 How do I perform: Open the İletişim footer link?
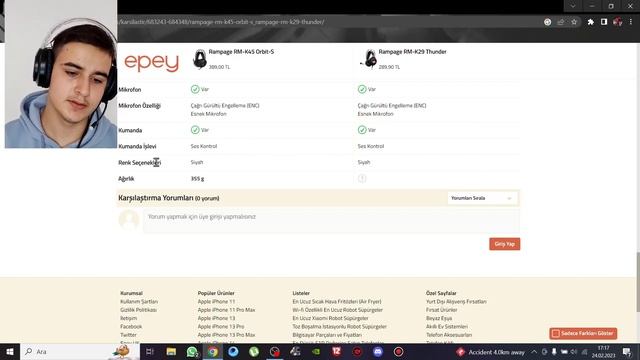(129, 318)
